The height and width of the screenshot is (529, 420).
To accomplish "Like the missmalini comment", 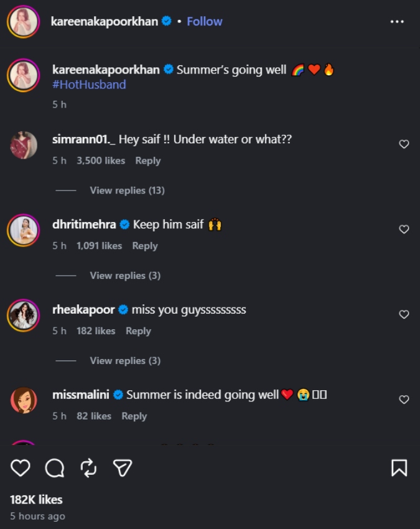I will [x=404, y=400].
